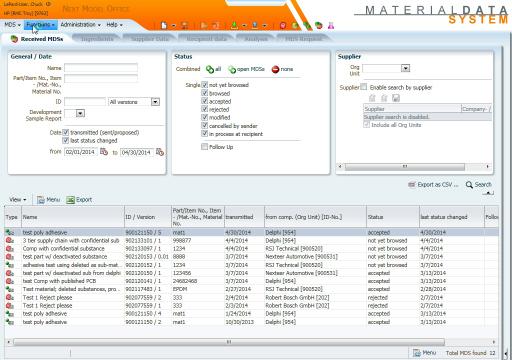The image size is (512, 360).
Task: Expand the arrow next to green download icon
Action: [x=244, y=26]
